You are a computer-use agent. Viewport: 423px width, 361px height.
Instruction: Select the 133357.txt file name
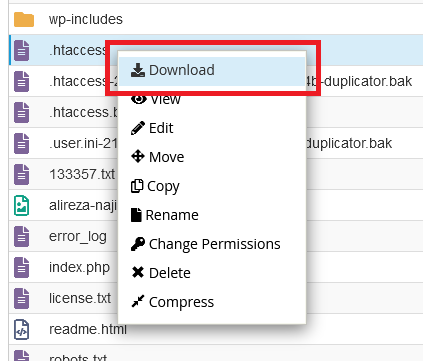[x=82, y=174]
